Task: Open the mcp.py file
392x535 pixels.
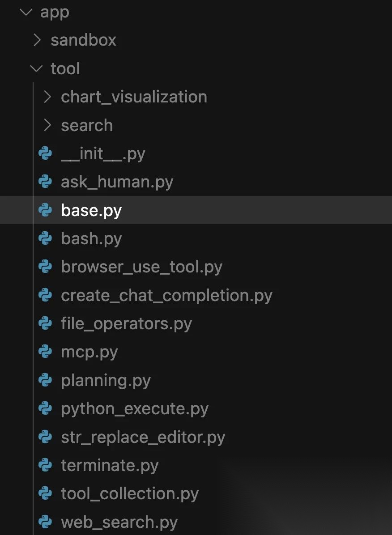Action: click(x=89, y=352)
